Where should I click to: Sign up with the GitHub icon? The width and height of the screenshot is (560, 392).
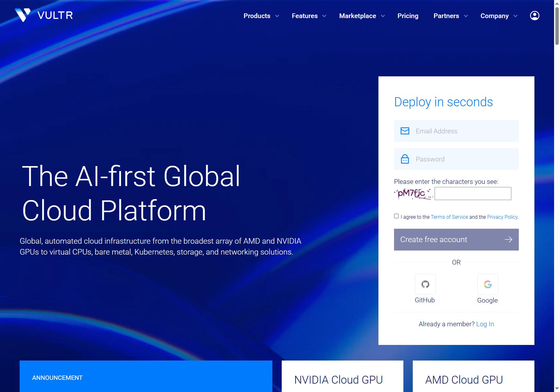click(425, 284)
